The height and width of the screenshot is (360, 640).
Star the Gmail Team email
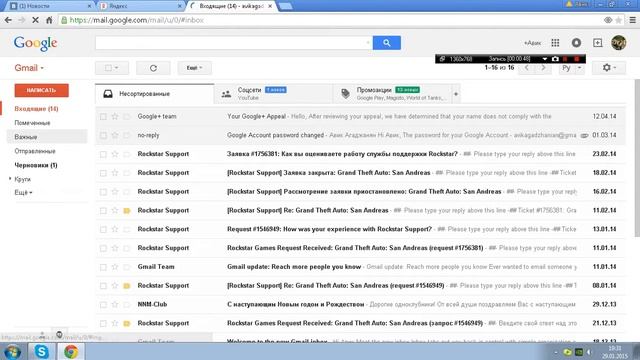(115, 267)
